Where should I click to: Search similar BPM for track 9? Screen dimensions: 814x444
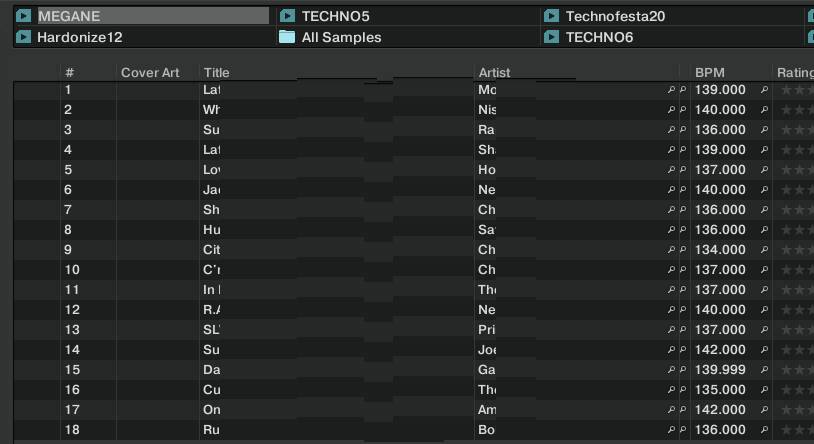click(764, 250)
